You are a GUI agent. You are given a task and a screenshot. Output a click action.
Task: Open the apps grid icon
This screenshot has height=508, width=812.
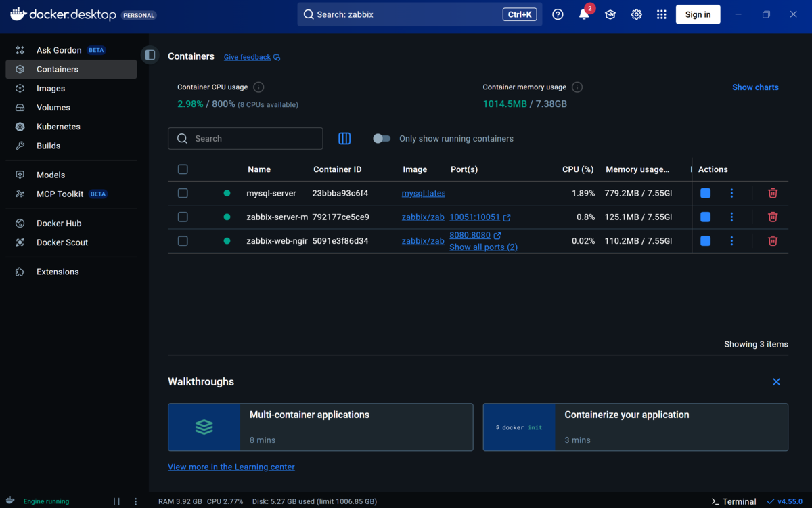662,14
